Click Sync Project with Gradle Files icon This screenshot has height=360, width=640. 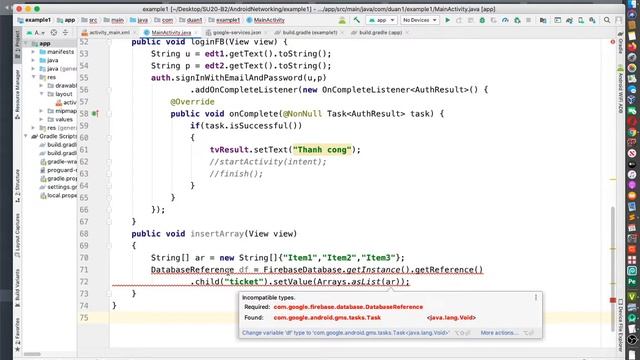569,20
